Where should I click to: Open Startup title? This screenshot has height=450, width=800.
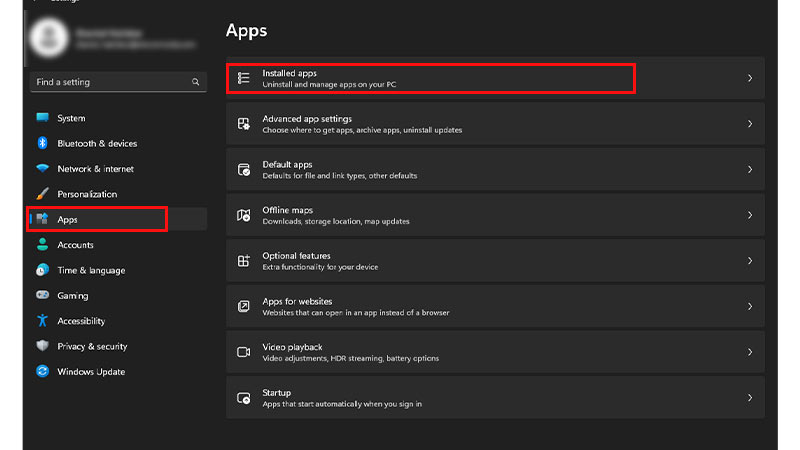(x=277, y=393)
